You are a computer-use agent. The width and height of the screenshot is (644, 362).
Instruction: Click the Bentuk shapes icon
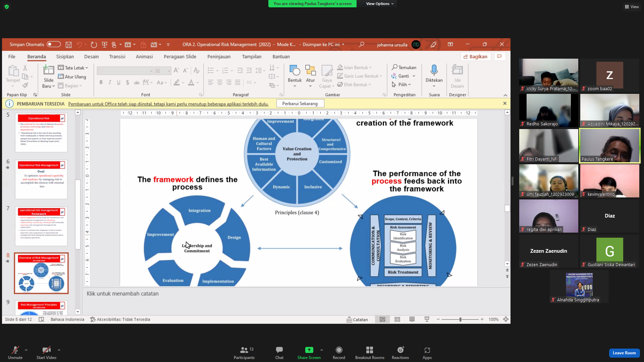[294, 70]
